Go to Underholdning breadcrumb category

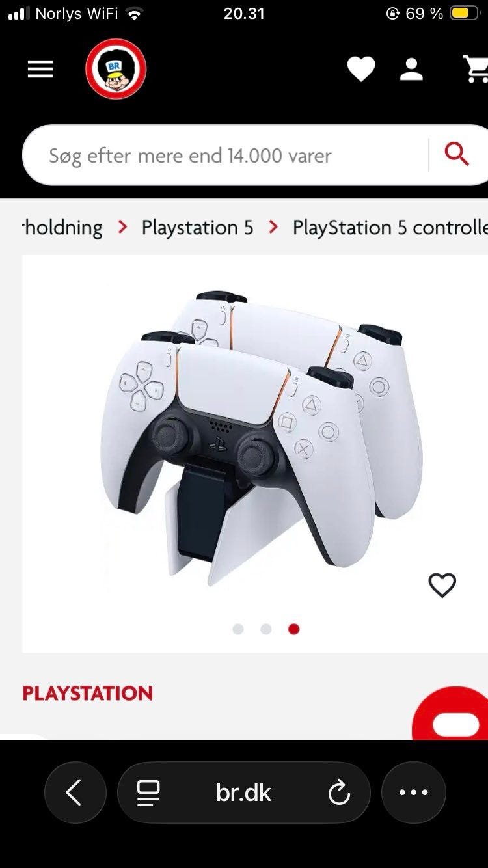coord(62,227)
